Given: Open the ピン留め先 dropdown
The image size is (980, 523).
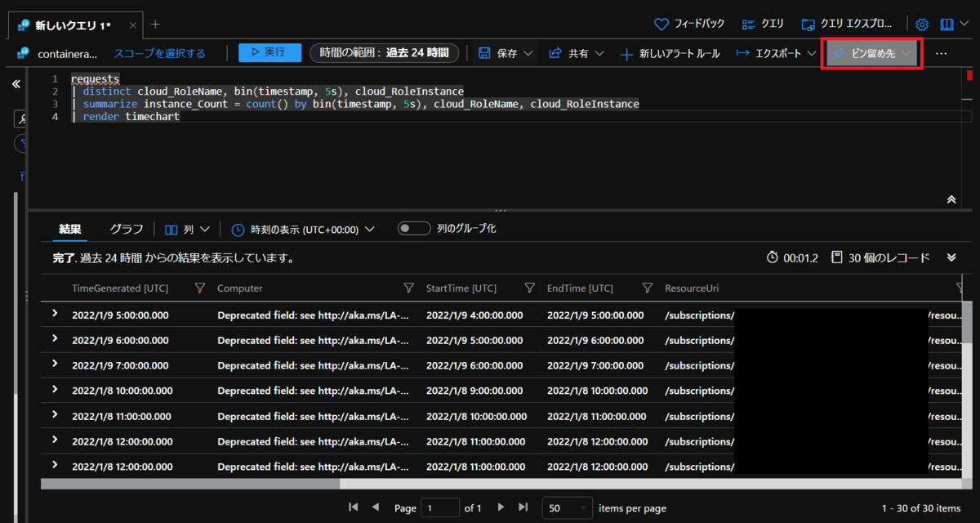Looking at the screenshot, I should (x=871, y=53).
